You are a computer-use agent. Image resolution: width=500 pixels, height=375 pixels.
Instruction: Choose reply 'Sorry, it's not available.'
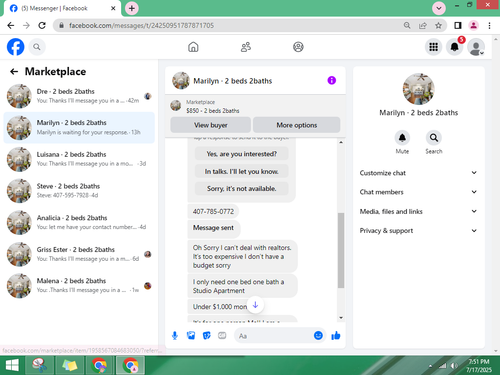point(241,189)
